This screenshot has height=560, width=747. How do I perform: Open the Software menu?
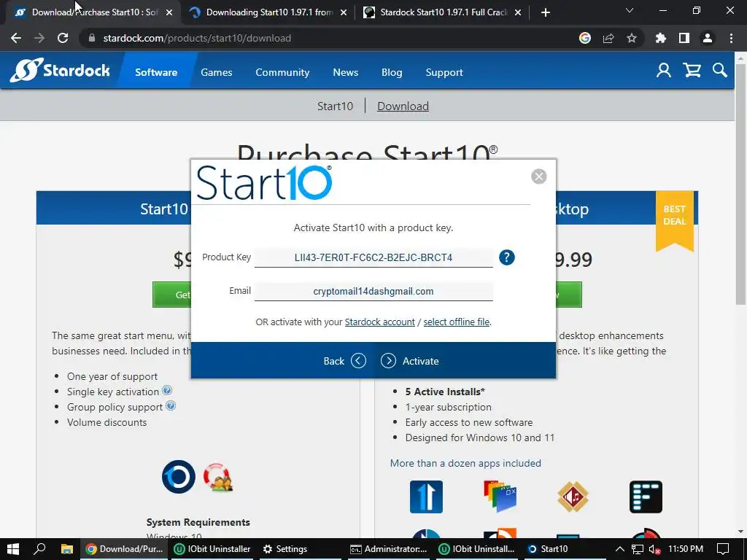tap(156, 72)
